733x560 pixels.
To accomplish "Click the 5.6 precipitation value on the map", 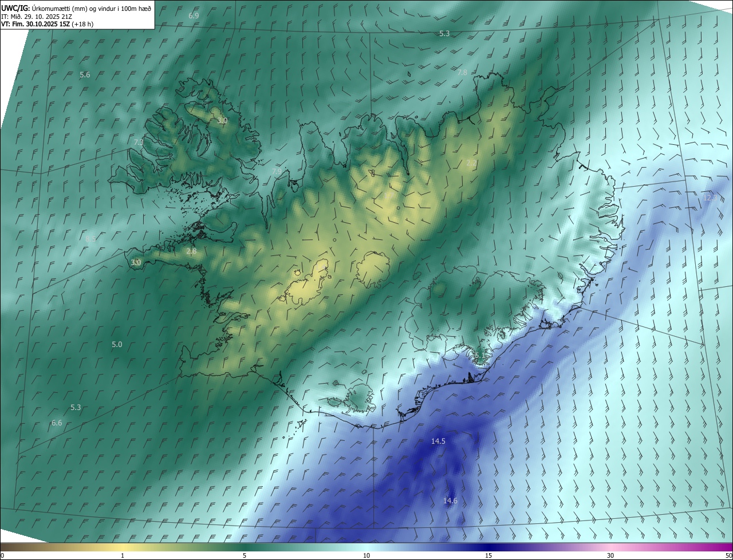I will click(x=85, y=75).
